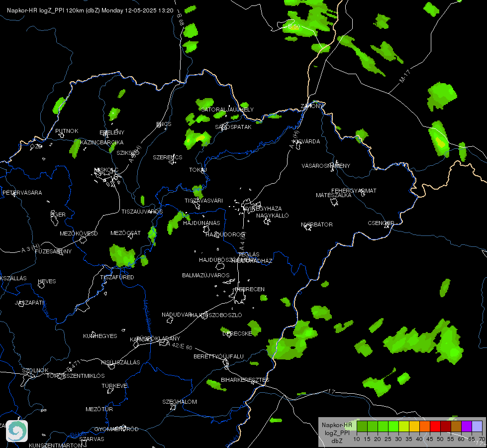
Task: Click the MÁTÉSZALKA city label
Action: [334, 195]
